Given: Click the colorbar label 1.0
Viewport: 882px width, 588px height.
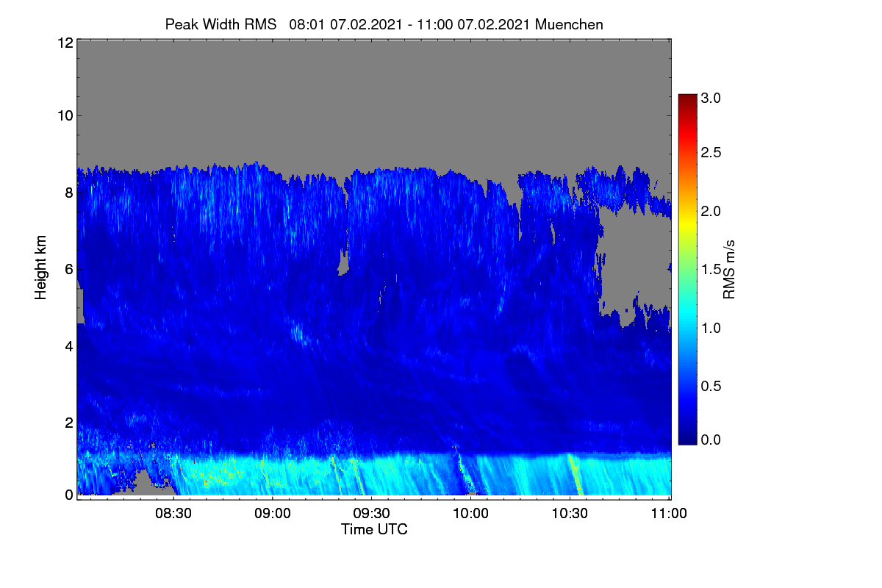Looking at the screenshot, I should pos(711,327).
